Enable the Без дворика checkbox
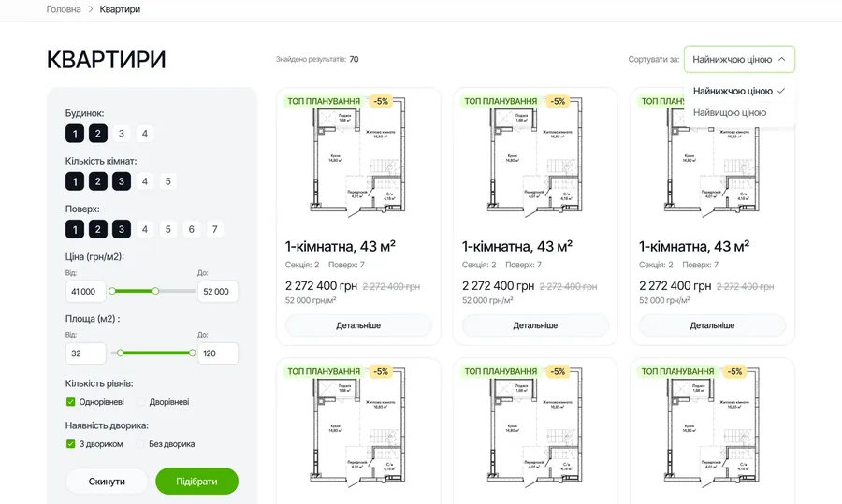Screen dimensions: 842x504 [140, 444]
